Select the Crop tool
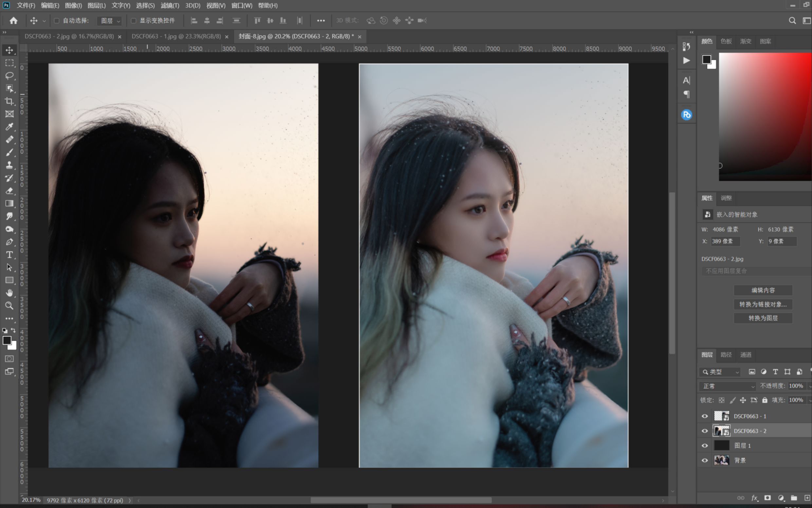The height and width of the screenshot is (508, 812). [9, 101]
